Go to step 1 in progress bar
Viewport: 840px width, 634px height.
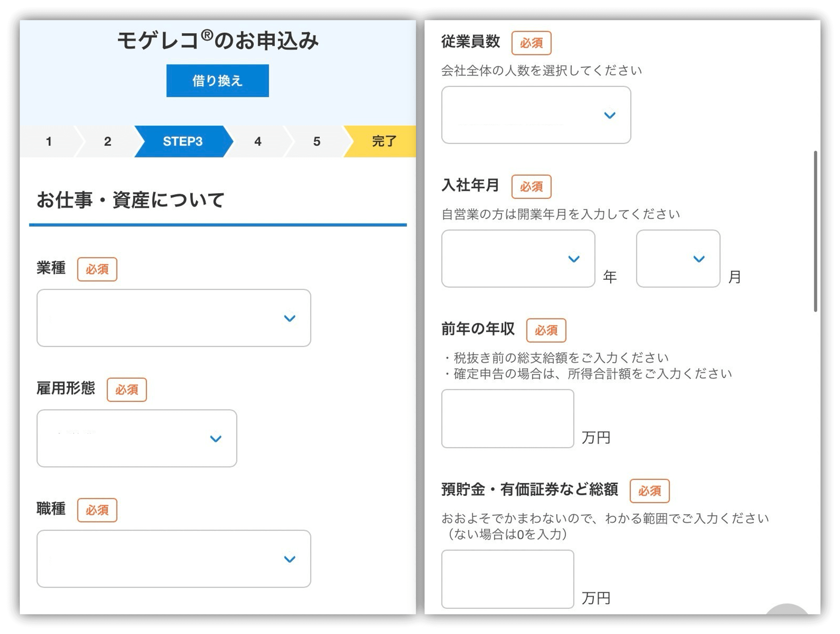(x=49, y=141)
